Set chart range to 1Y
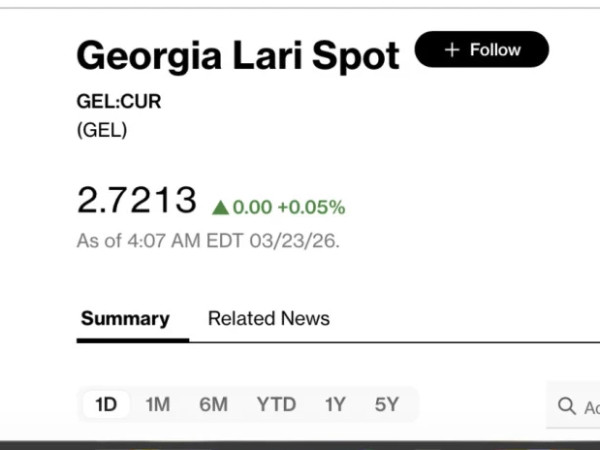This screenshot has width=600, height=450. coord(335,405)
